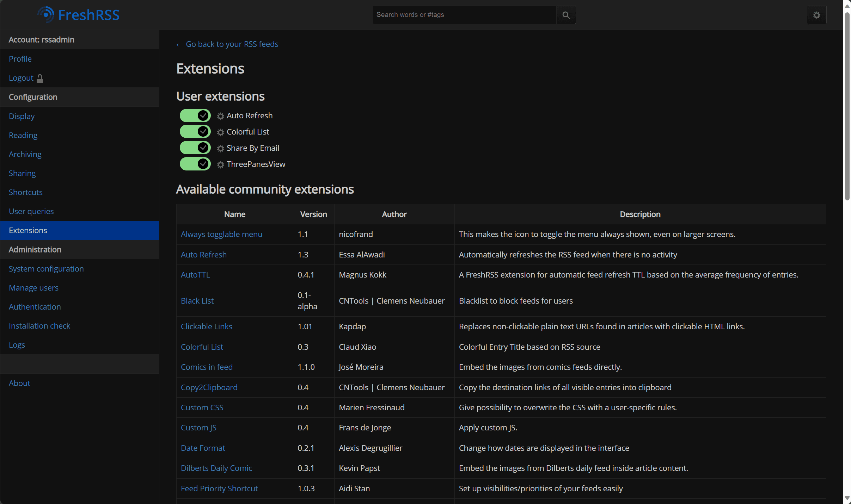Open the Display configuration page

pos(22,116)
